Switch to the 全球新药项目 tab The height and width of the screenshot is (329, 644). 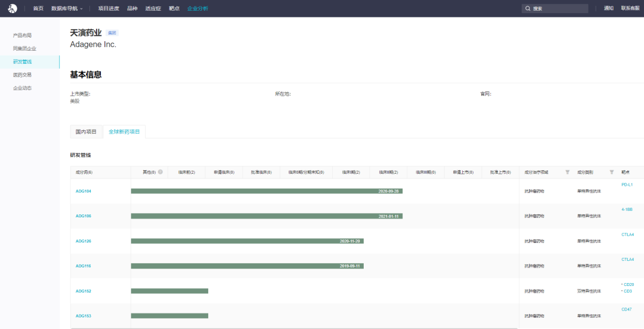(124, 132)
